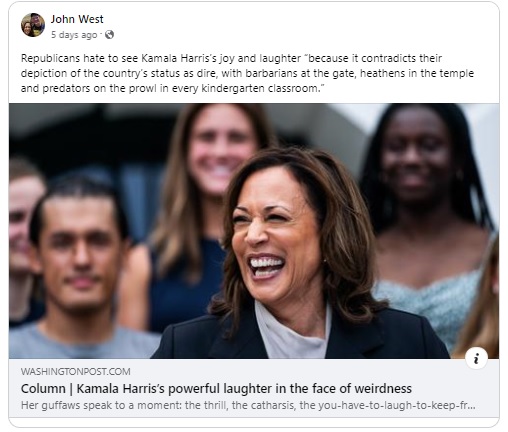Click the globe public audience icon

click(109, 35)
